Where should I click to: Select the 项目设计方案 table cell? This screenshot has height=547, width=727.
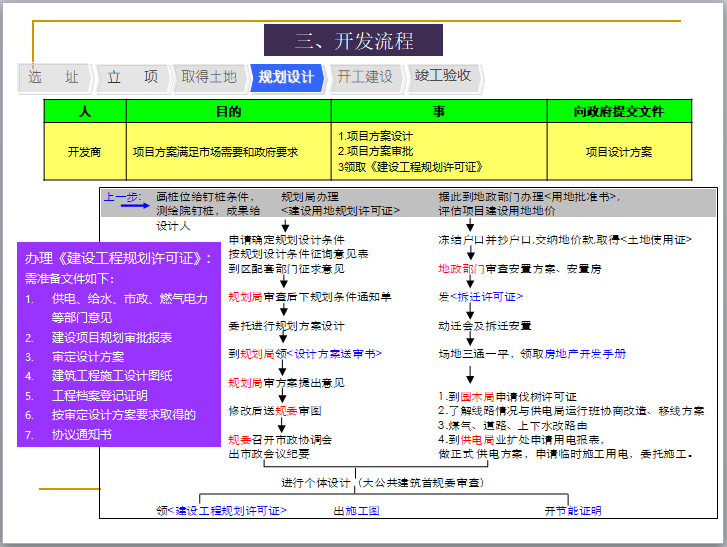[619, 152]
